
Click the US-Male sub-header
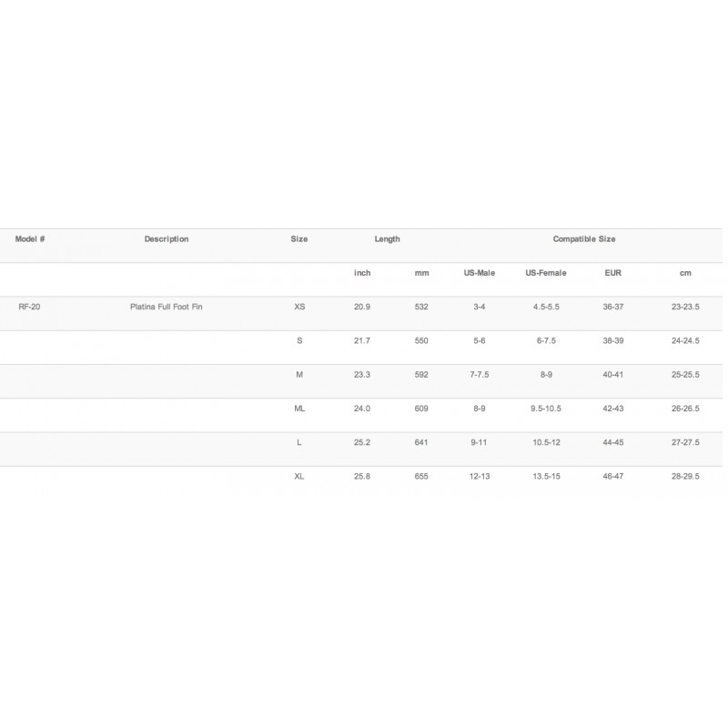coord(480,273)
